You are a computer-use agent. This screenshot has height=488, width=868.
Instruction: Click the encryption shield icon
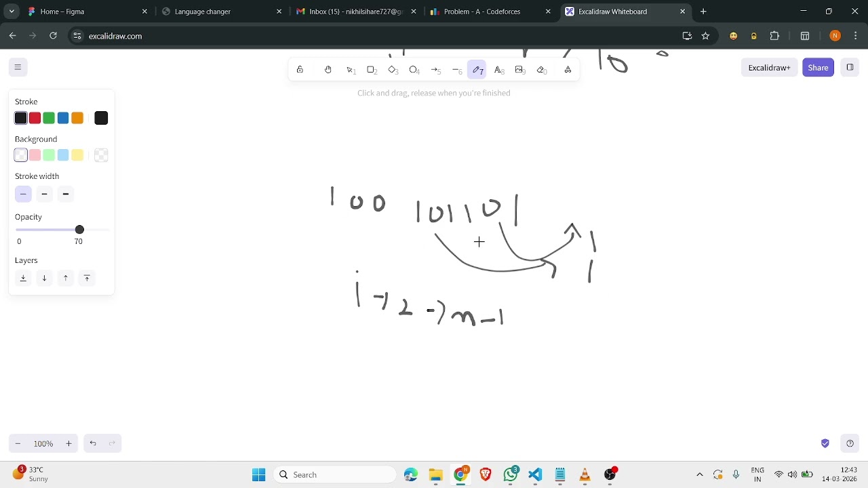pyautogui.click(x=825, y=443)
